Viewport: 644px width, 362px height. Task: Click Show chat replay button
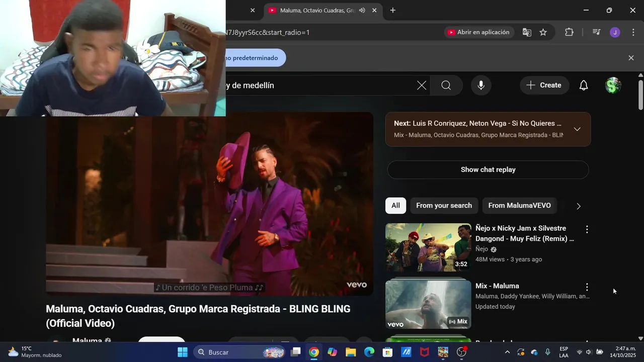pyautogui.click(x=488, y=169)
